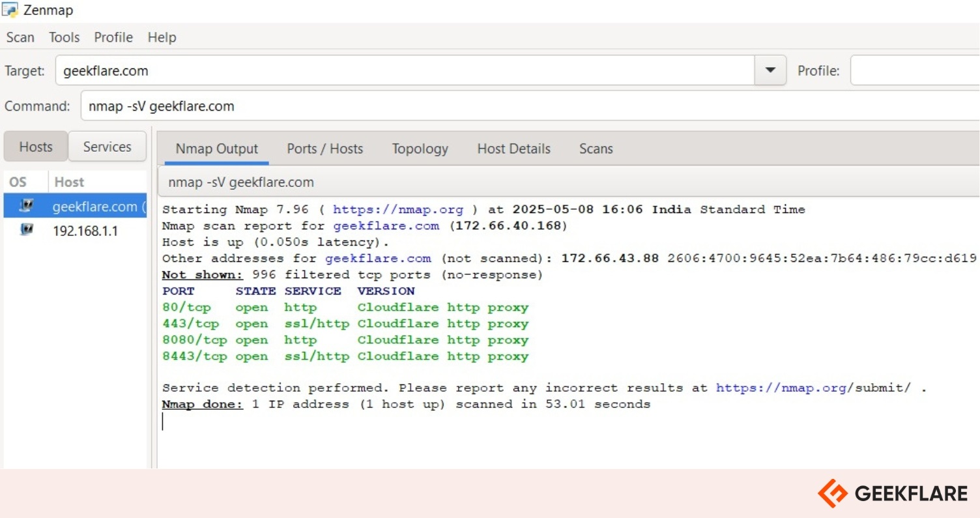Switch to the Ports / Hosts tab
The width and height of the screenshot is (980, 518).
coord(325,149)
